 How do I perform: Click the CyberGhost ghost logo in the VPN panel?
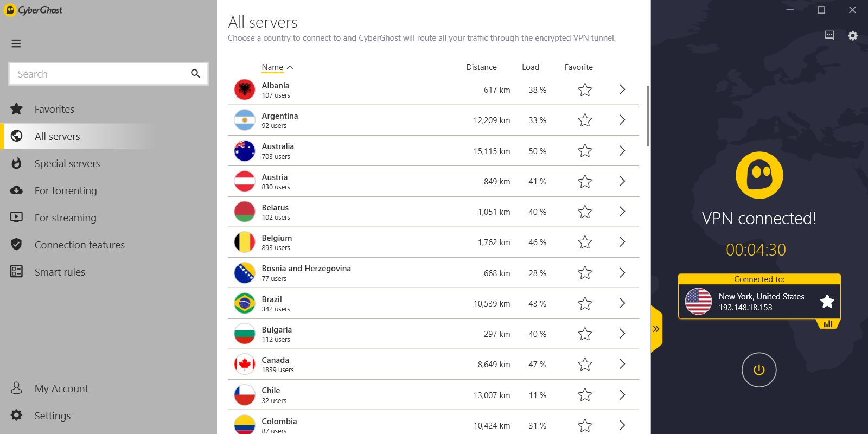(x=759, y=175)
